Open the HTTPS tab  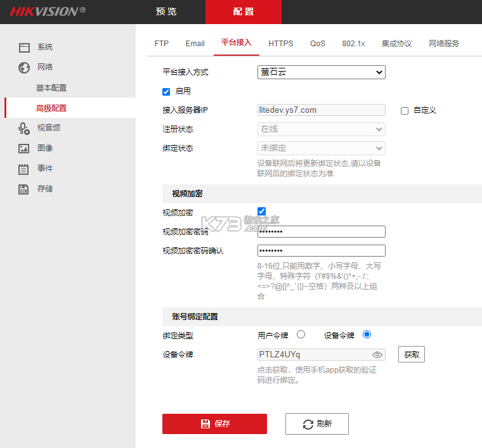point(281,44)
